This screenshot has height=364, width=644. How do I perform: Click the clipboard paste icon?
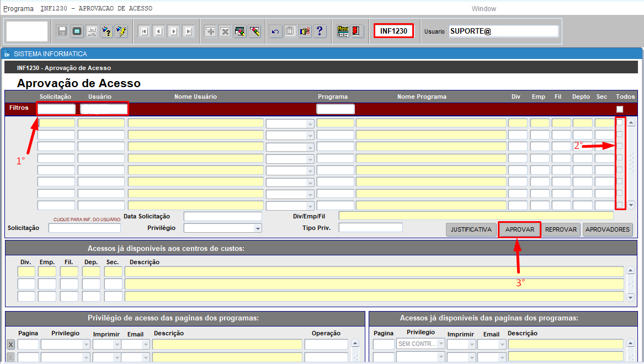(x=290, y=31)
